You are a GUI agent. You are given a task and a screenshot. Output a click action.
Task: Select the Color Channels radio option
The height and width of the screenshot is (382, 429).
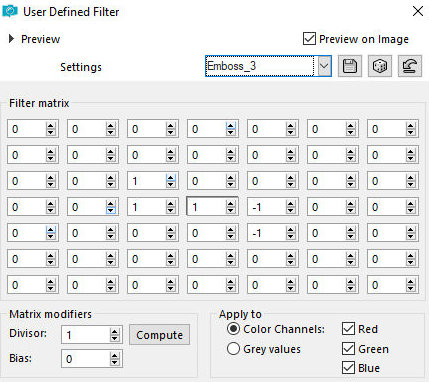pyautogui.click(x=233, y=329)
